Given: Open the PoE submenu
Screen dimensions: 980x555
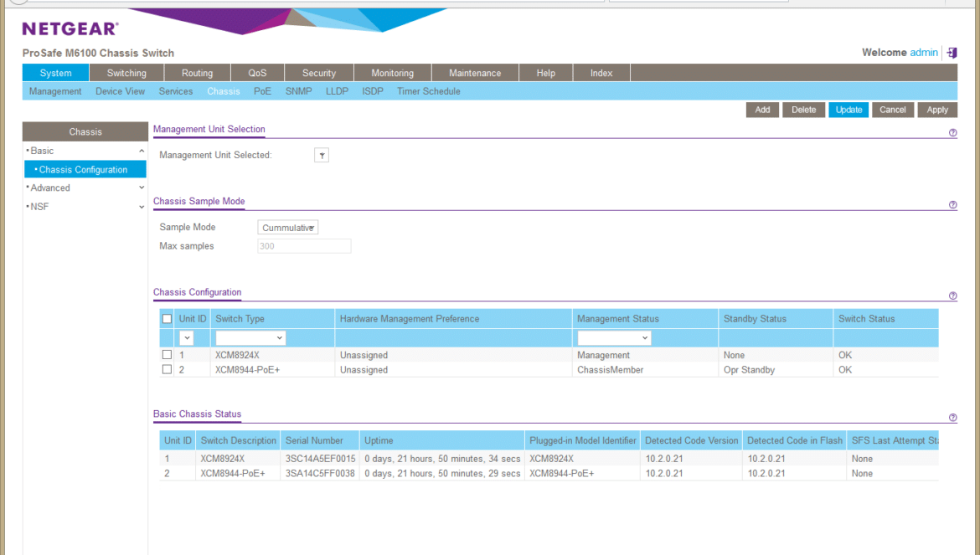Looking at the screenshot, I should coord(262,91).
